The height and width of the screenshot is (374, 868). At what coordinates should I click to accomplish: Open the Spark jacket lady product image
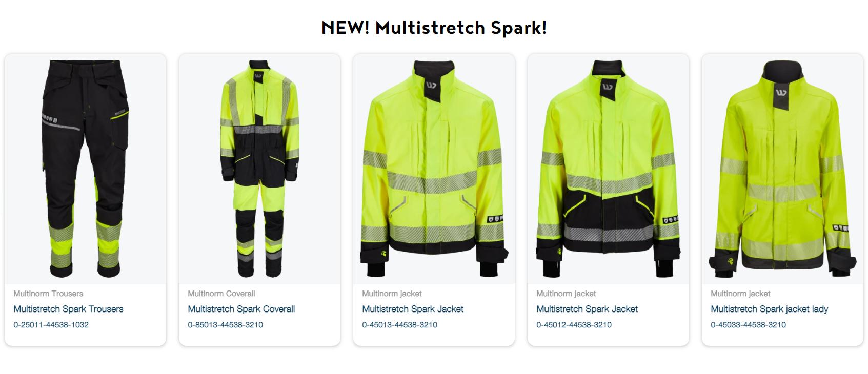782,169
